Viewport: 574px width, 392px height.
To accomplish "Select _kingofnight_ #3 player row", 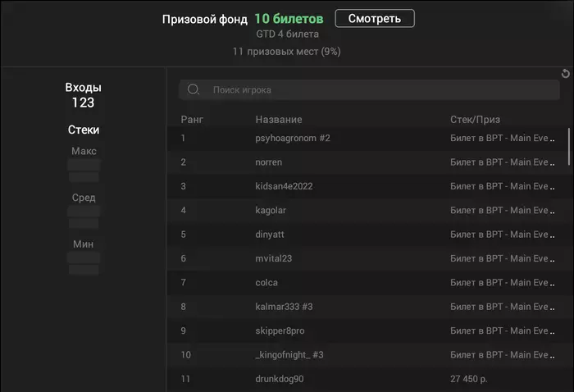I will click(x=289, y=355).
